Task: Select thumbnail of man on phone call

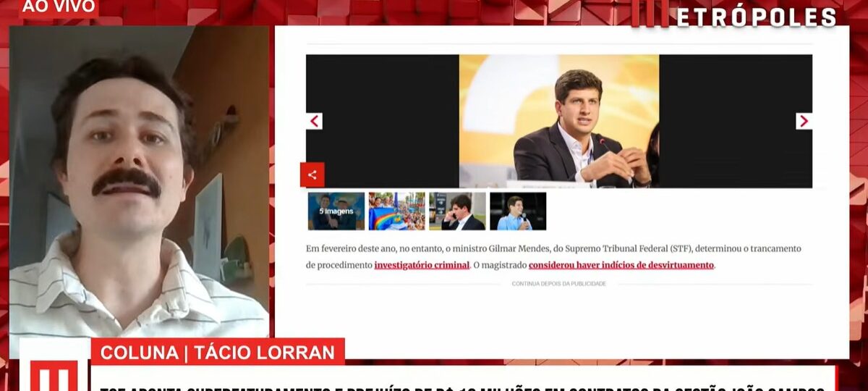Action: point(457,211)
